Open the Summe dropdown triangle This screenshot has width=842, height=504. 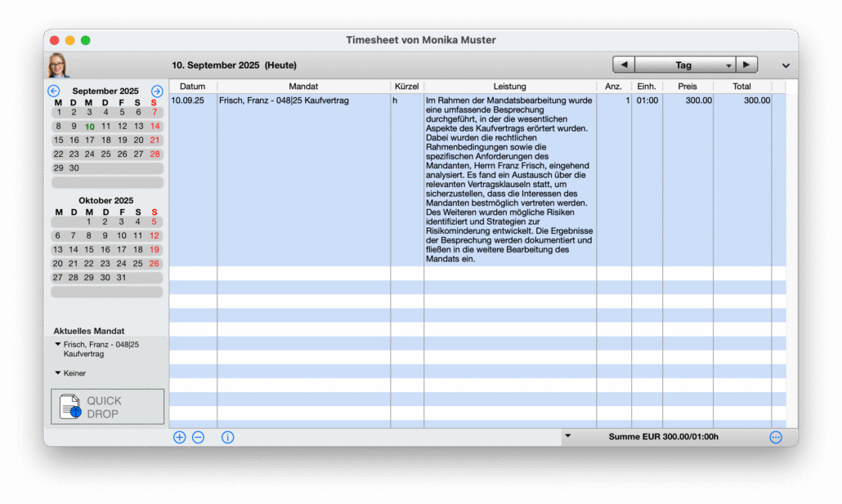569,436
